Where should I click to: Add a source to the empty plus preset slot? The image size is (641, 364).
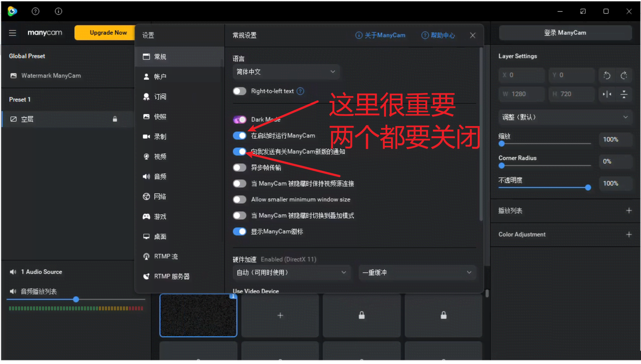click(280, 315)
